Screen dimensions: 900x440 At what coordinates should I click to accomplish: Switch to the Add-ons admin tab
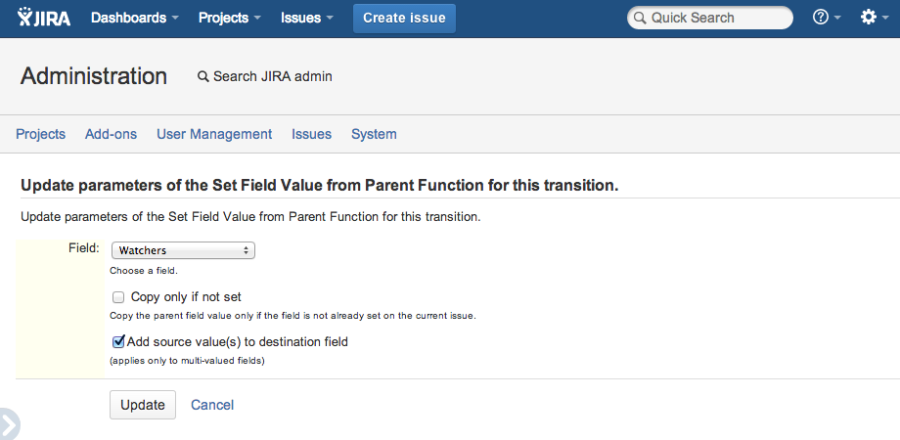tap(111, 134)
